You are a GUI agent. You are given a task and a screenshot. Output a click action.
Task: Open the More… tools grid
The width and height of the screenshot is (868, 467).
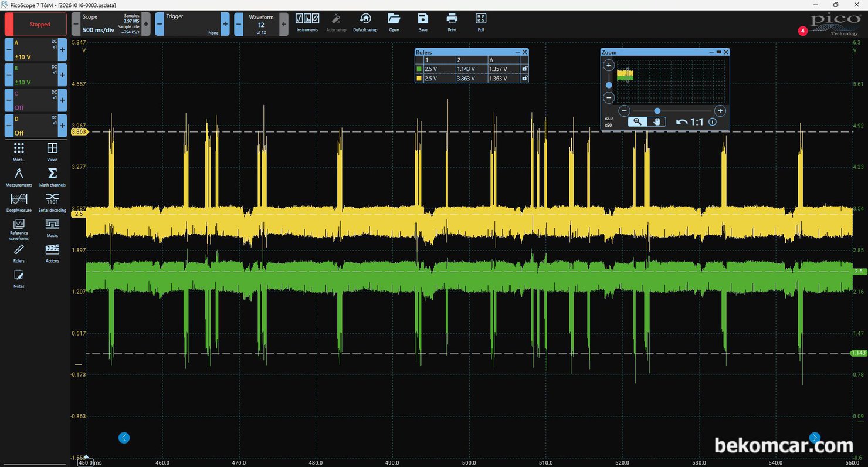[x=19, y=151]
